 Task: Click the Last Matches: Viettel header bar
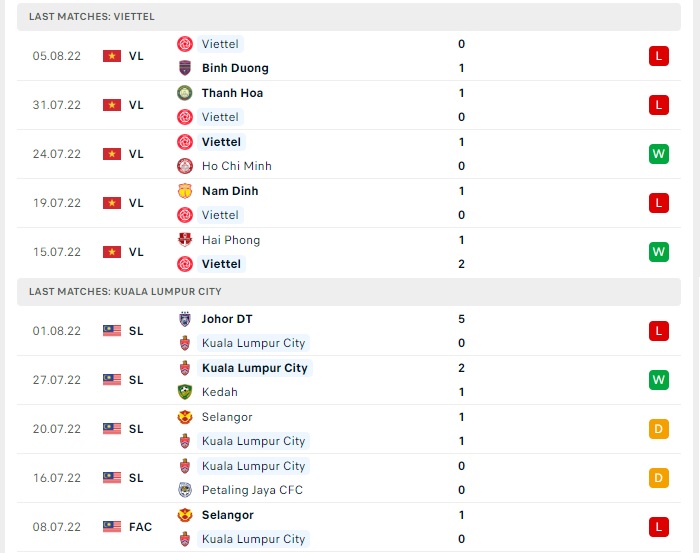(349, 17)
